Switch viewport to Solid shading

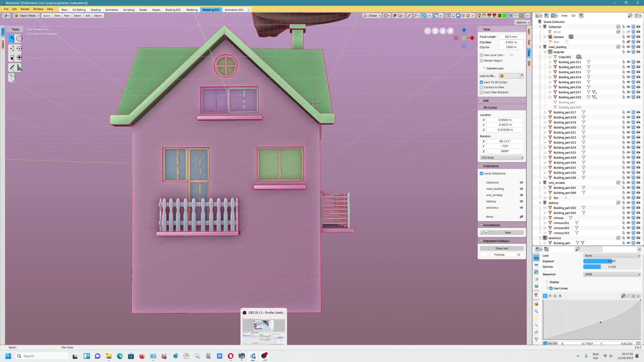(x=458, y=16)
